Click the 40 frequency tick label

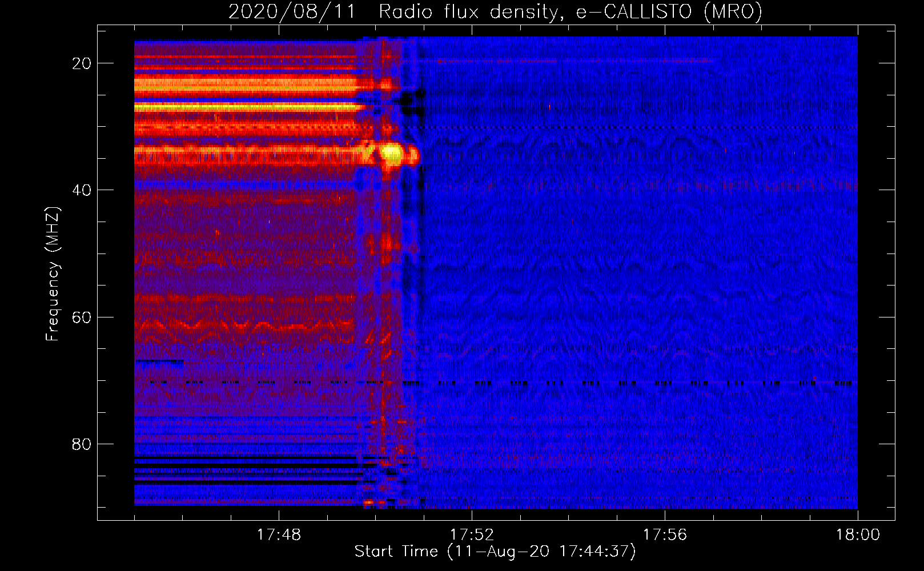click(x=82, y=190)
